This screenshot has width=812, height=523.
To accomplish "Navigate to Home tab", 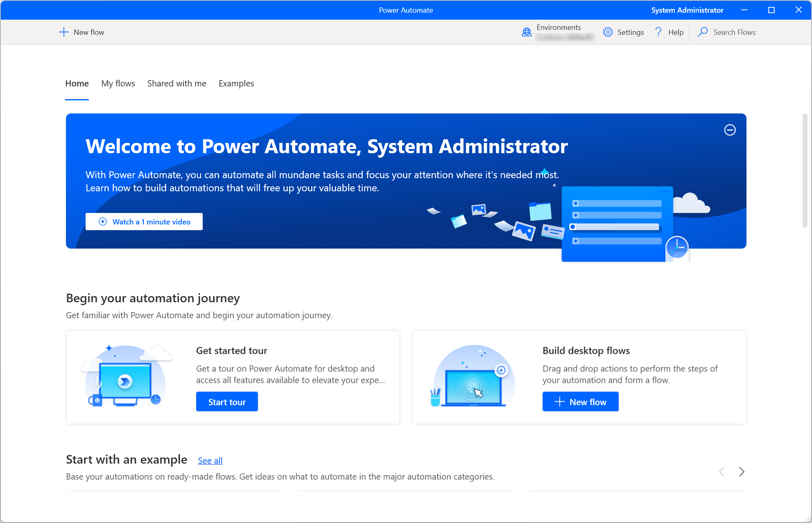I will (76, 84).
